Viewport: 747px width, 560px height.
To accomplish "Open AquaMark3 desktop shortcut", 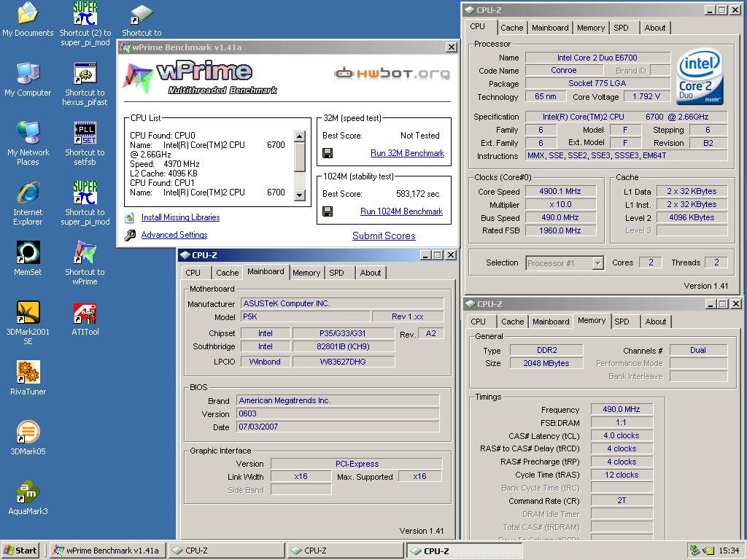I will click(x=28, y=498).
